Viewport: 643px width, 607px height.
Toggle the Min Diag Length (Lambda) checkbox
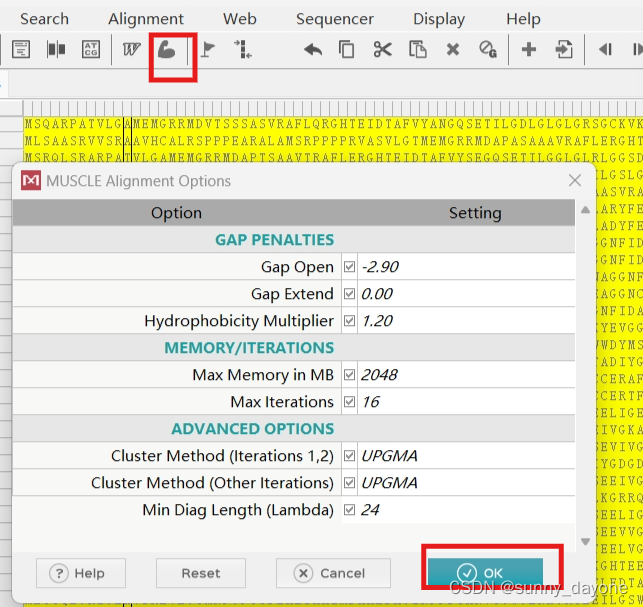coord(349,510)
